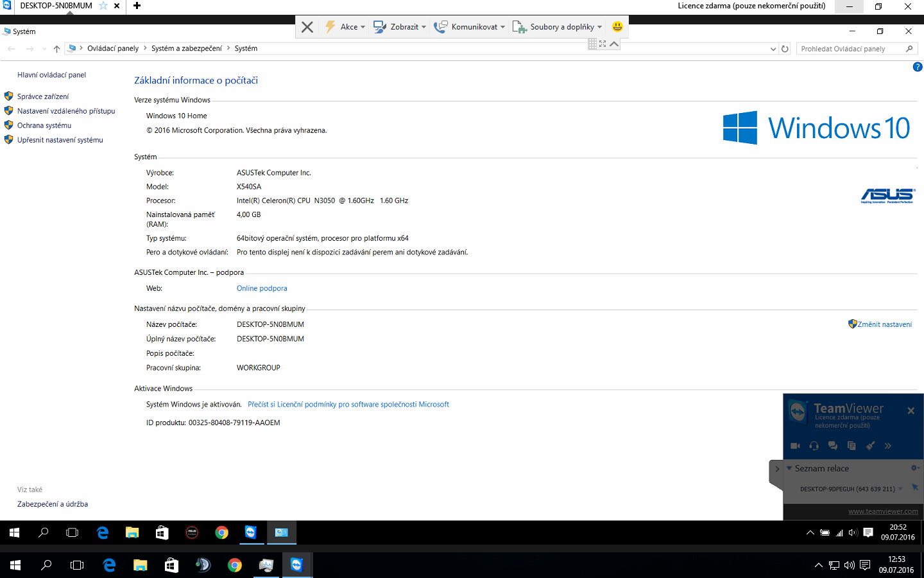Open Hlavní ovládací panel
Image resolution: width=924 pixels, height=578 pixels.
[x=51, y=75]
